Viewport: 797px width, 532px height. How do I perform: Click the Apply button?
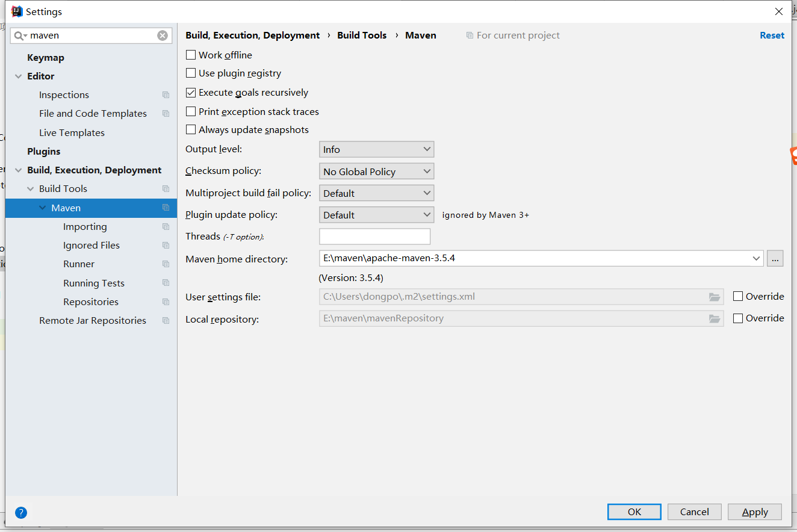(x=755, y=512)
